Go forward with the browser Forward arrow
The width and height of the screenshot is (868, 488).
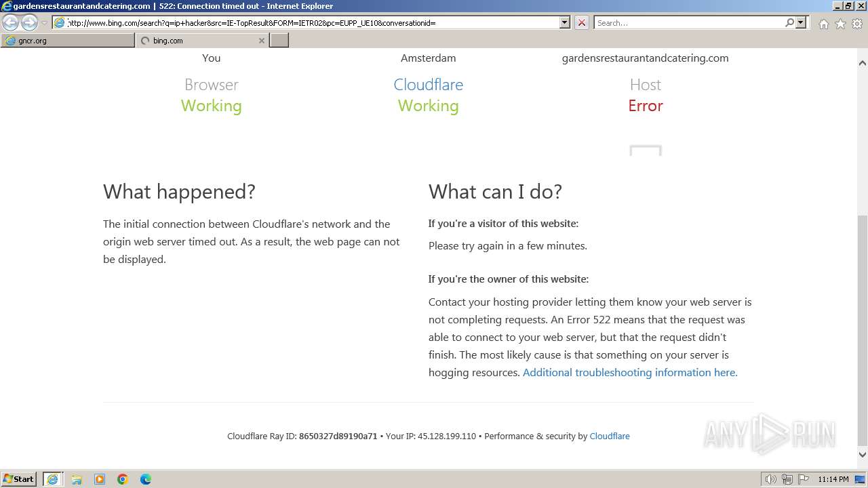(x=29, y=23)
